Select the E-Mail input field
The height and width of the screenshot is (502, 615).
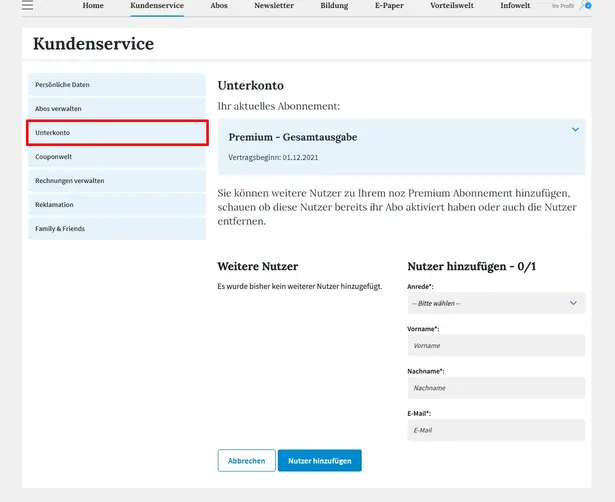coord(496,430)
